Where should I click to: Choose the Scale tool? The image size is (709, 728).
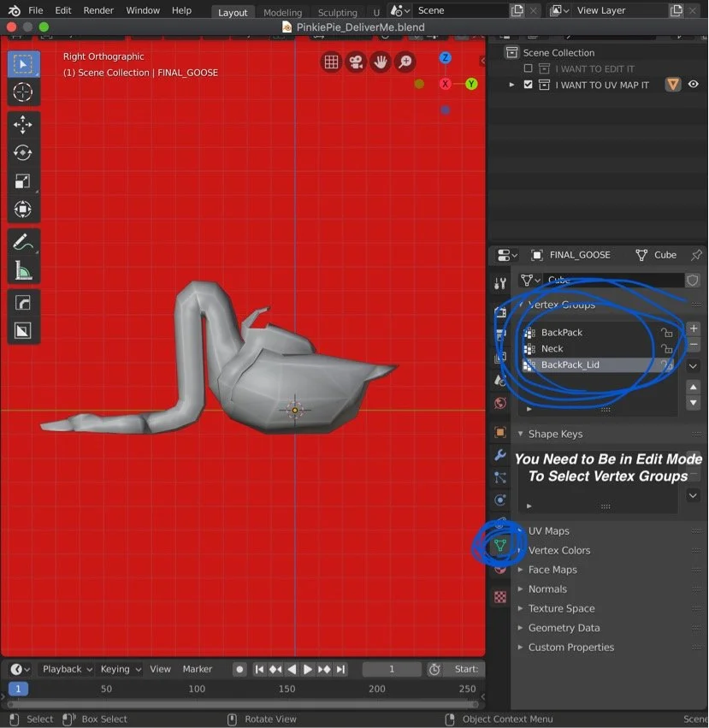click(23, 181)
